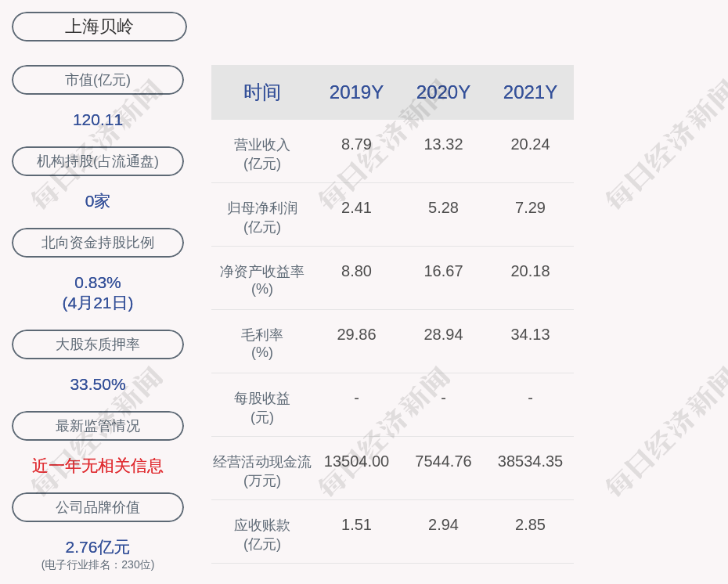Click the 毛利率 (%) row label
The height and width of the screenshot is (584, 728).
(x=262, y=344)
